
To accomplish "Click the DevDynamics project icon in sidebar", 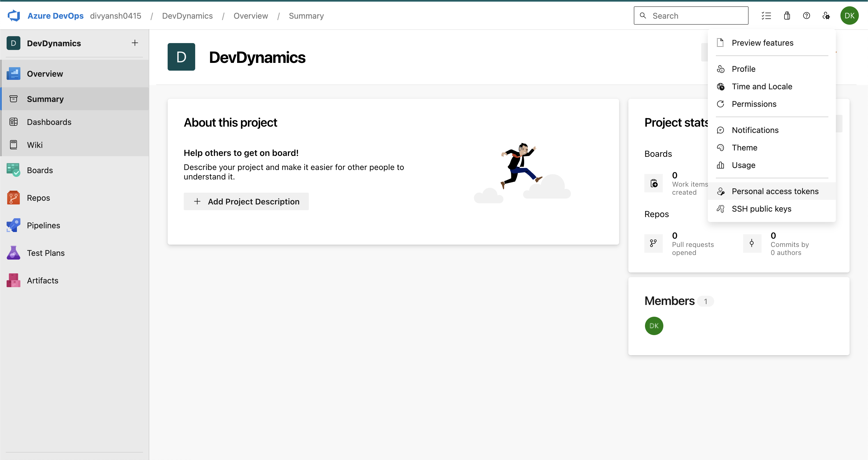I will pyautogui.click(x=13, y=43).
